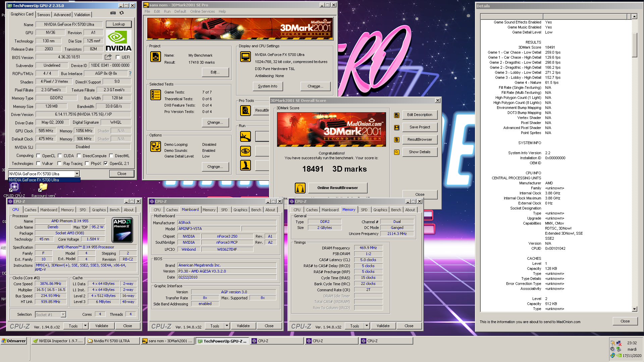Open the Socket #1 selection dropdown
644x362 pixels.
coord(63,315)
